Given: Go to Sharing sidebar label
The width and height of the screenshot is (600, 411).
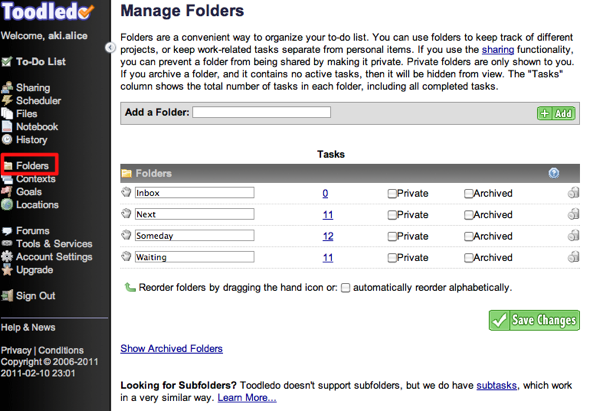Looking at the screenshot, I should point(33,88).
